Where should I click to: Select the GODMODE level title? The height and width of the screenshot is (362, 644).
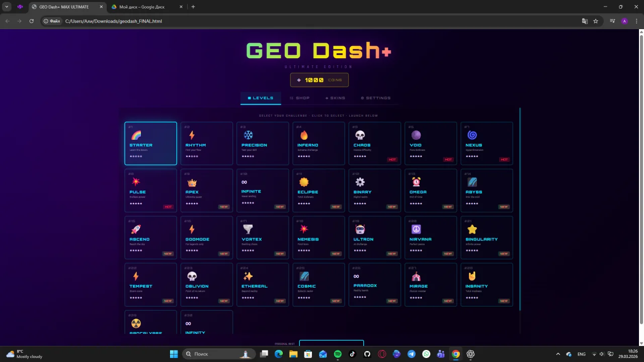click(197, 239)
